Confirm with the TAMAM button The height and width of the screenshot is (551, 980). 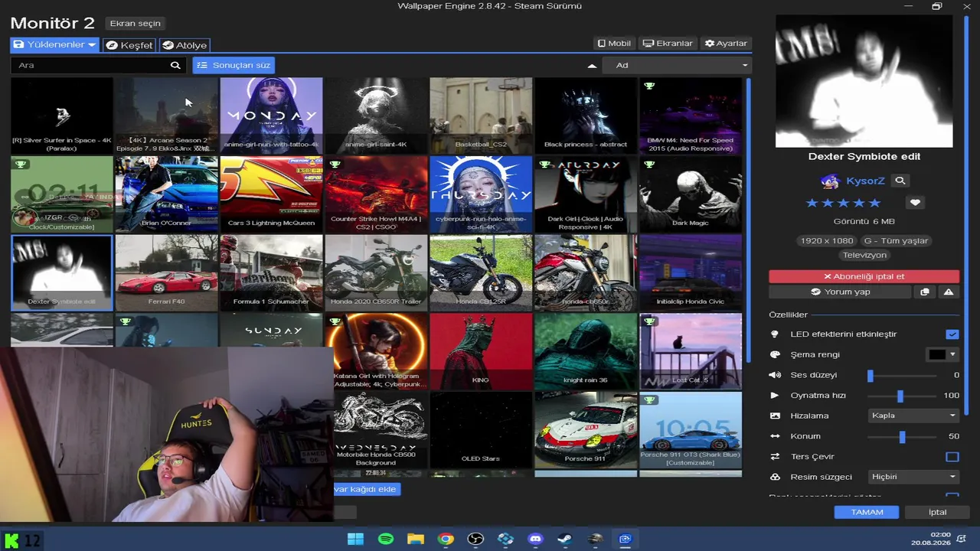867,512
